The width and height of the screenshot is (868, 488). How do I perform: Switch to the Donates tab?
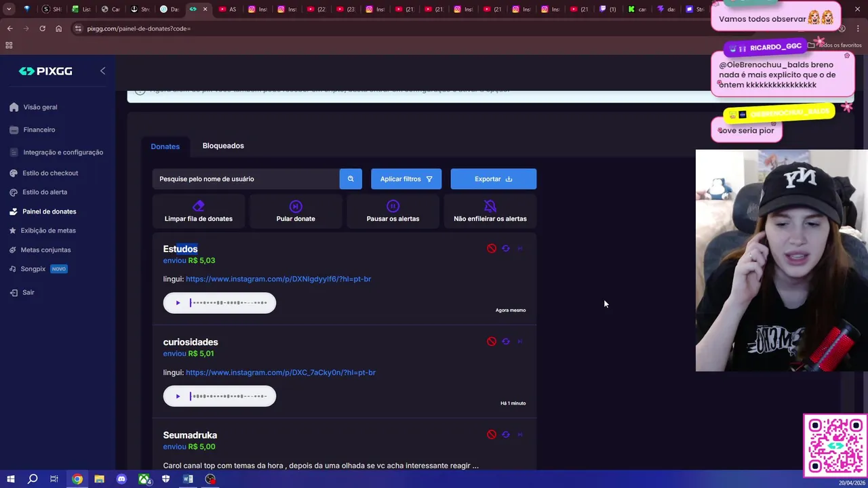[165, 146]
